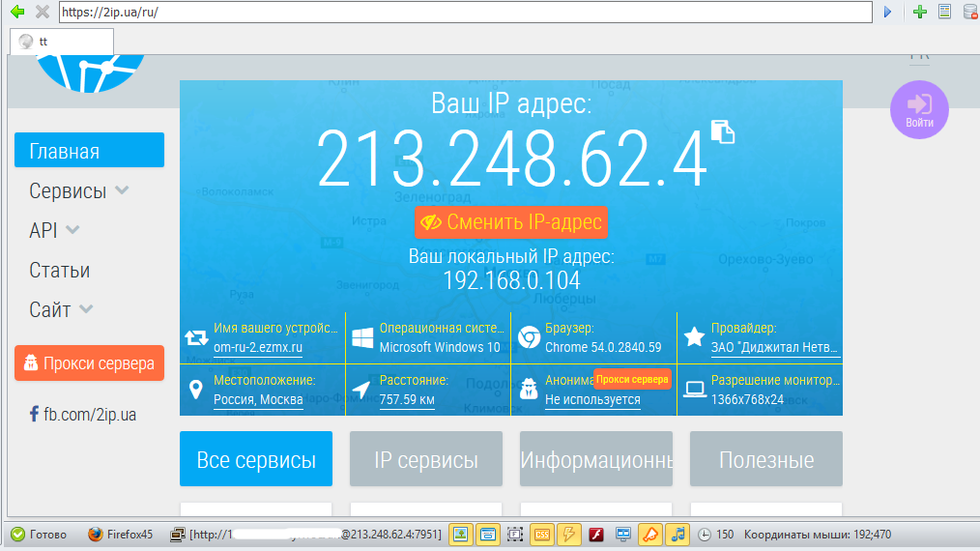Click the Сменить IP-адрес button
This screenshot has height=551, width=980.
[x=511, y=222]
